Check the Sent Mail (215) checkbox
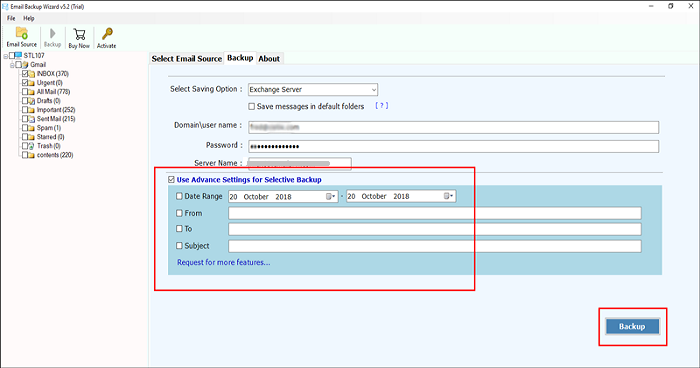Screen dimensions: 700x368 point(25,119)
